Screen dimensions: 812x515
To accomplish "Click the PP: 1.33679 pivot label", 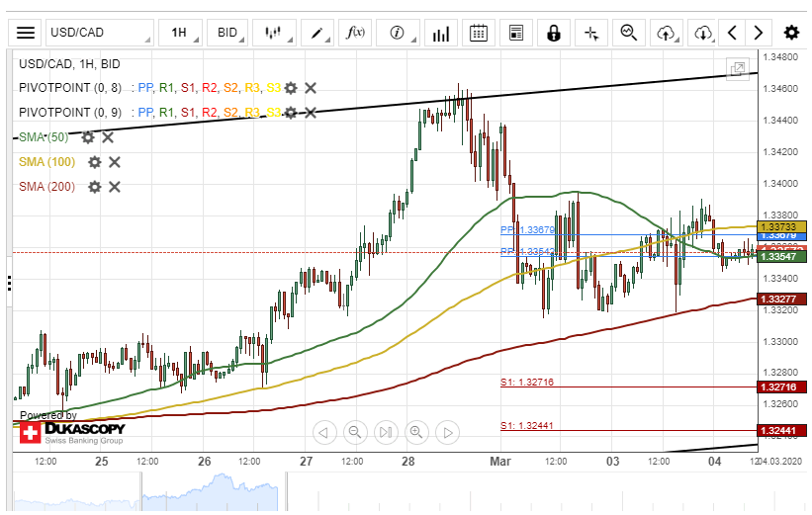I will 527,229.
